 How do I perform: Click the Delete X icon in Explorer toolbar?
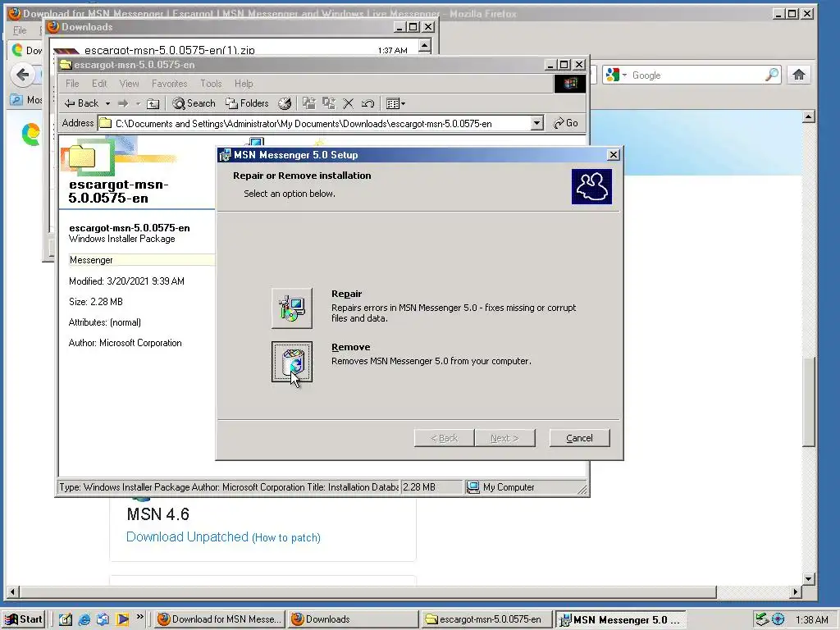click(x=348, y=103)
